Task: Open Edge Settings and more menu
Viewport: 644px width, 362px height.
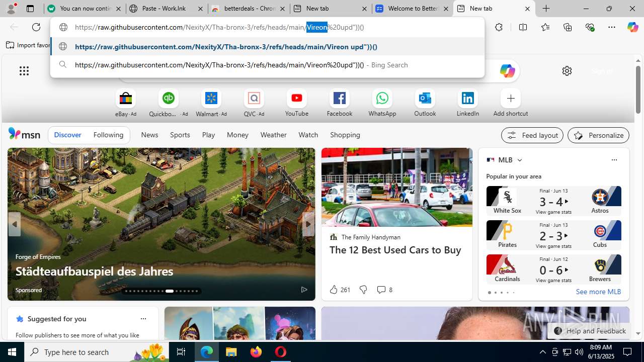Action: click(x=611, y=27)
